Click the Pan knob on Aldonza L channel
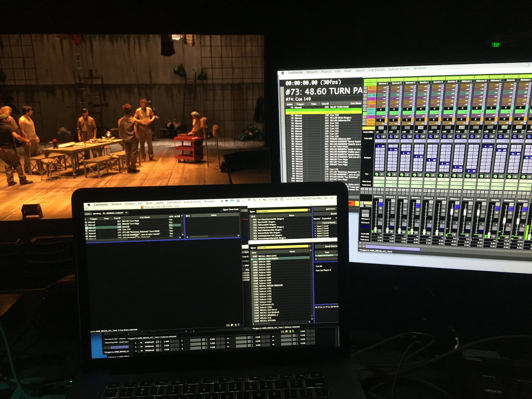 [x=455, y=176]
